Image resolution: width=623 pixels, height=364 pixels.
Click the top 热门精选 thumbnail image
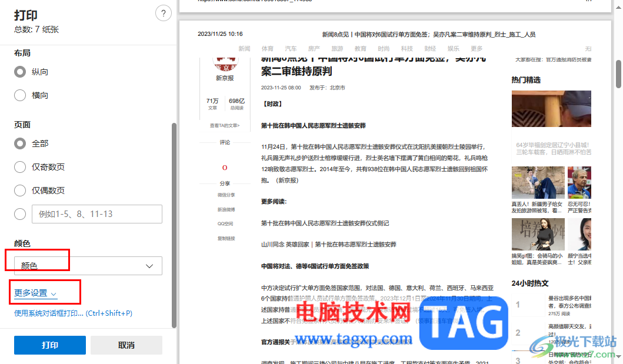click(551, 108)
